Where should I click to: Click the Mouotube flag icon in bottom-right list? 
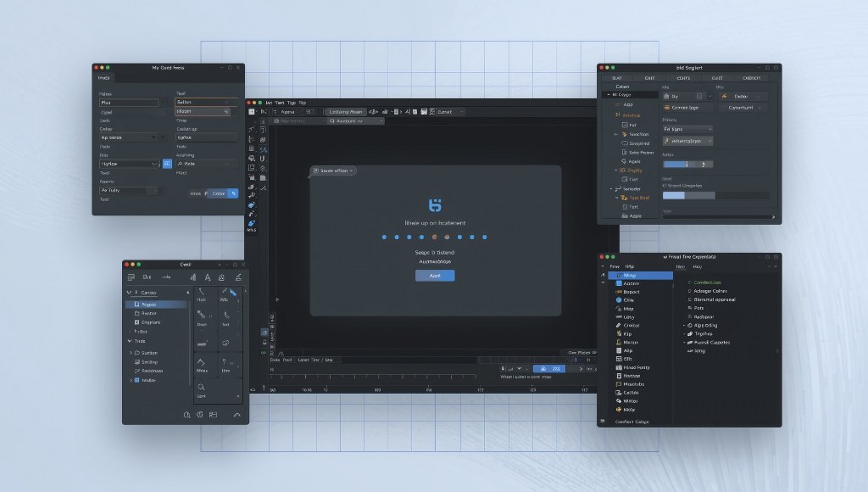(619, 384)
